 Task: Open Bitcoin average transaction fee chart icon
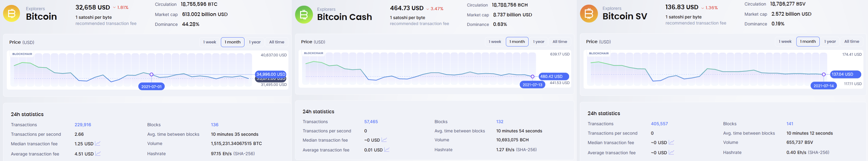[x=98, y=154]
